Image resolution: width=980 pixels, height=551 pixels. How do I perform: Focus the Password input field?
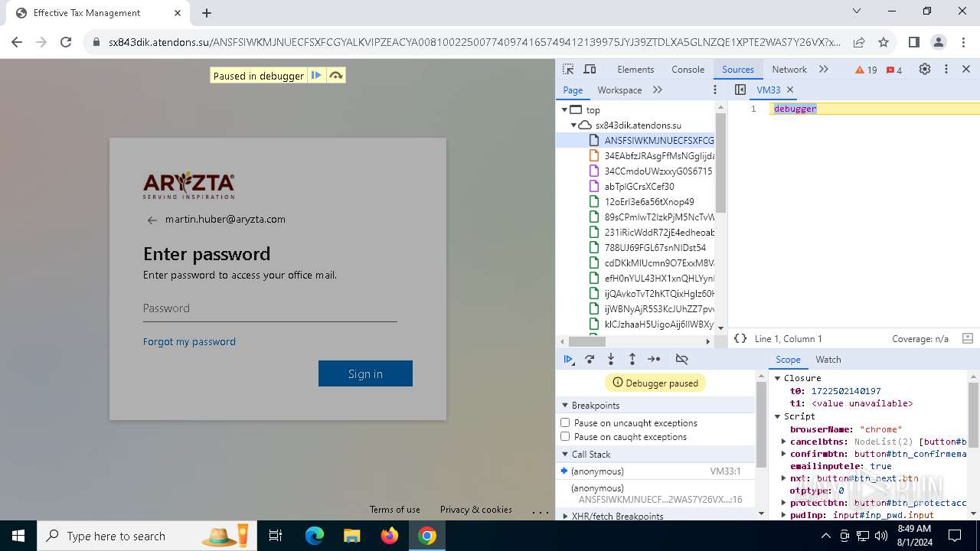(x=269, y=308)
